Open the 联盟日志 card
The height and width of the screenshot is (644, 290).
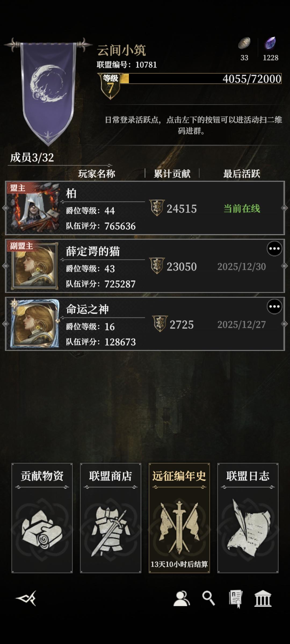click(248, 518)
